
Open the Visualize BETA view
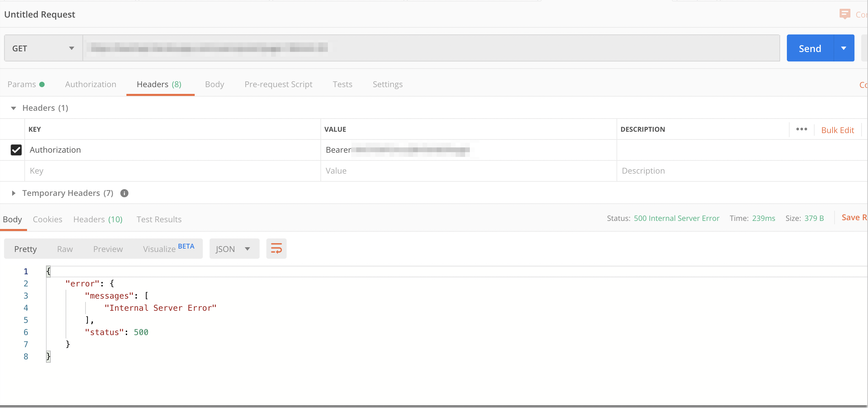168,249
